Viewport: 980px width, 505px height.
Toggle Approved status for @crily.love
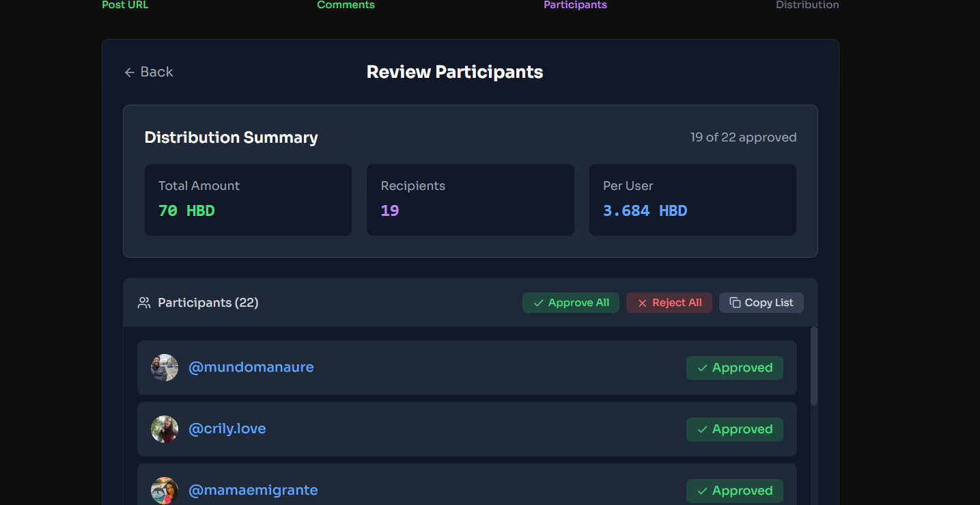pos(735,429)
